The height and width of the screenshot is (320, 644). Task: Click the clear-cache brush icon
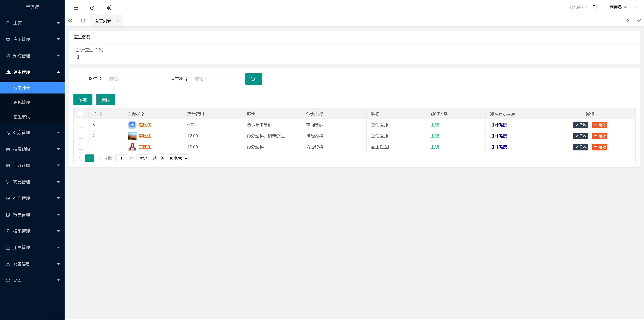(109, 8)
